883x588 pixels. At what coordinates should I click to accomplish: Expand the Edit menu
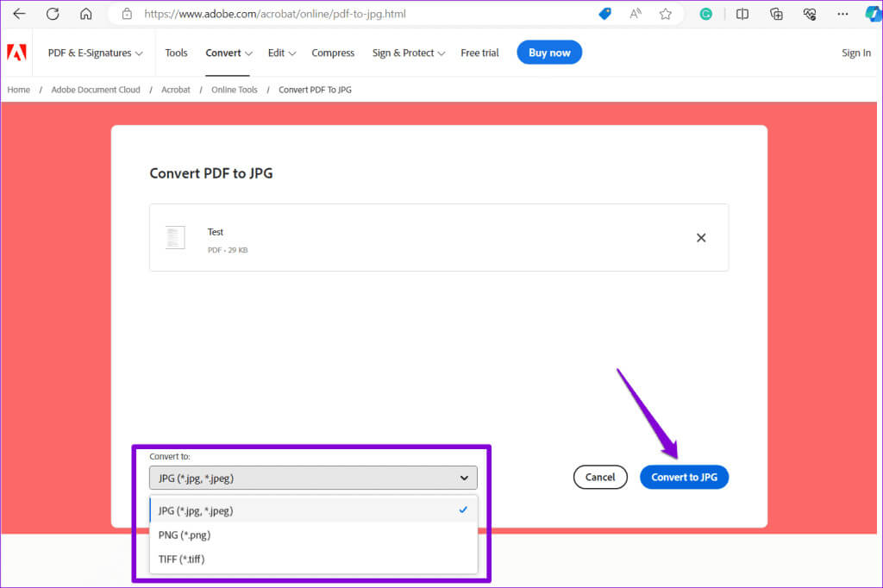[x=282, y=53]
